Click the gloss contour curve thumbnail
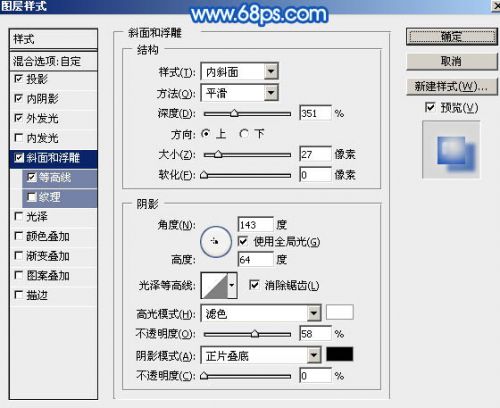 pyautogui.click(x=215, y=285)
